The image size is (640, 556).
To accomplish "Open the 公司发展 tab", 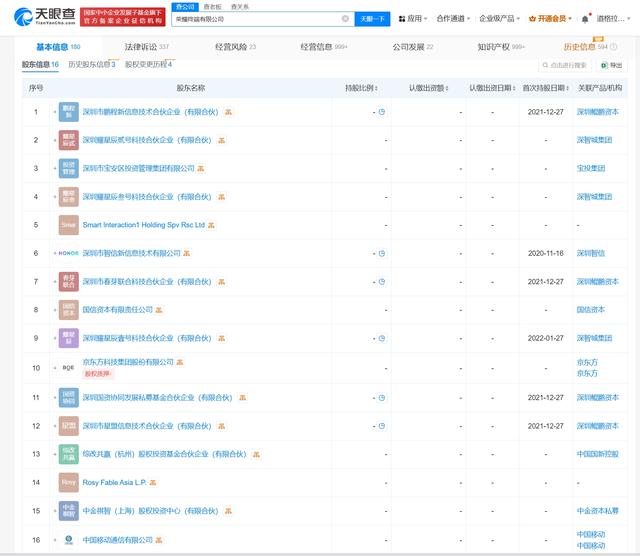I will (x=413, y=47).
